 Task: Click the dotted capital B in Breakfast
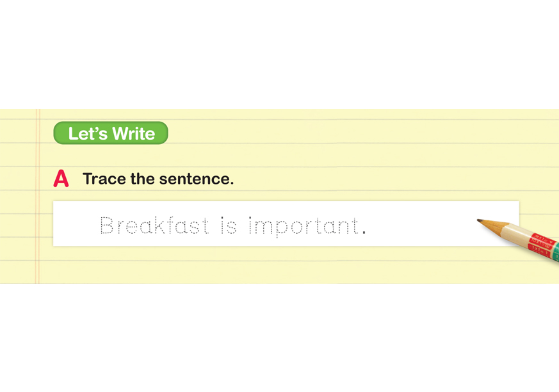tap(106, 225)
